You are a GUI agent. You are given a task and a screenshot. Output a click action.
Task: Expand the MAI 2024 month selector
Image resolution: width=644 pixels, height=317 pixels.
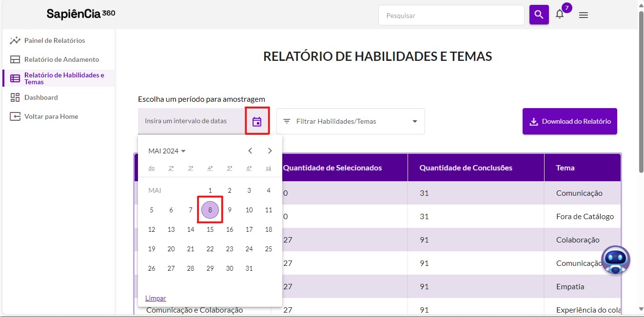(167, 151)
